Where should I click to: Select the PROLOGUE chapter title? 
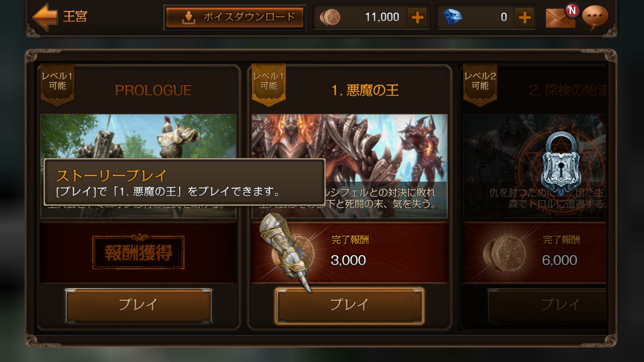point(153,90)
